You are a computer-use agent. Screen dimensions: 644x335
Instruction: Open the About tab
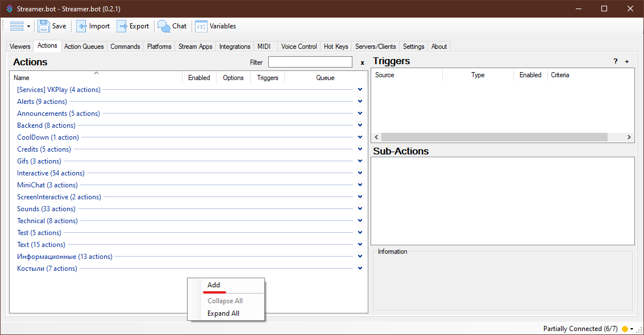[439, 47]
